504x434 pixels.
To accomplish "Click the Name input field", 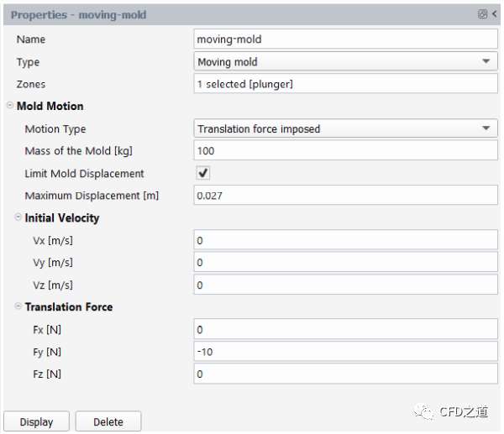I will click(345, 39).
